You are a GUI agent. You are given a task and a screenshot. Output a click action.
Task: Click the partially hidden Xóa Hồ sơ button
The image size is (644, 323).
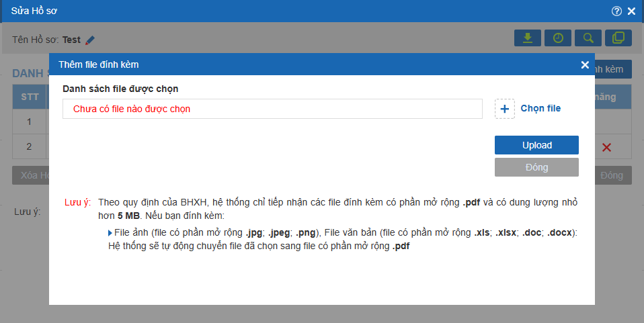31,175
